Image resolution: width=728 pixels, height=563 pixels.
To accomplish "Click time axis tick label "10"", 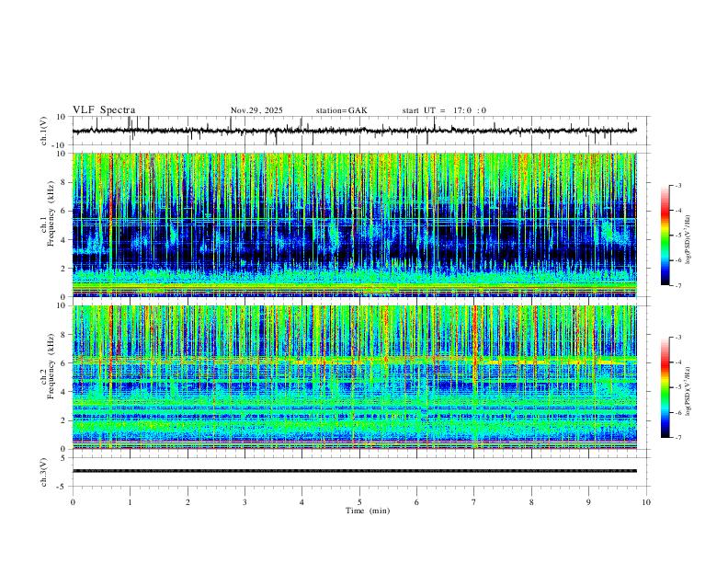I will coord(646,502).
